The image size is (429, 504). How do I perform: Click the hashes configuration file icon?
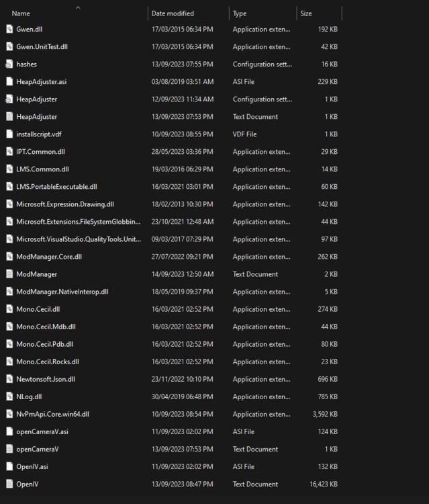[x=9, y=65]
